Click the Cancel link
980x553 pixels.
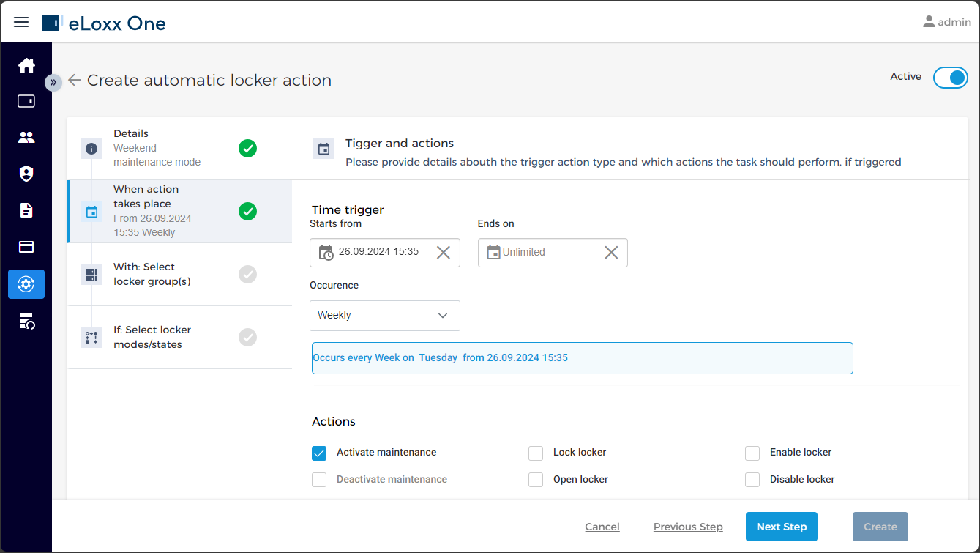point(602,527)
